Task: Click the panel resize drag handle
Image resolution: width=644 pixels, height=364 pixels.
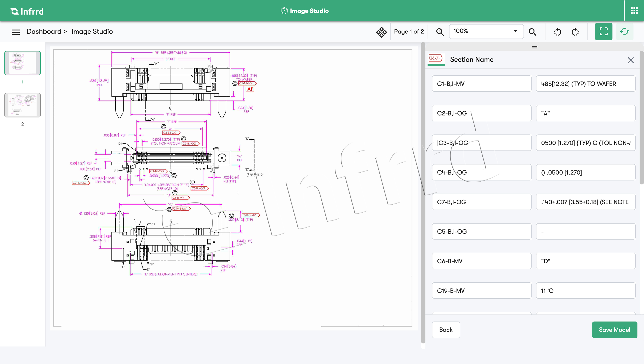Action: (534, 47)
